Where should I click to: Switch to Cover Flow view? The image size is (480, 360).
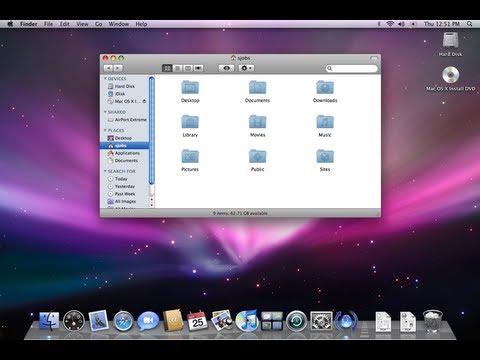coord(198,68)
